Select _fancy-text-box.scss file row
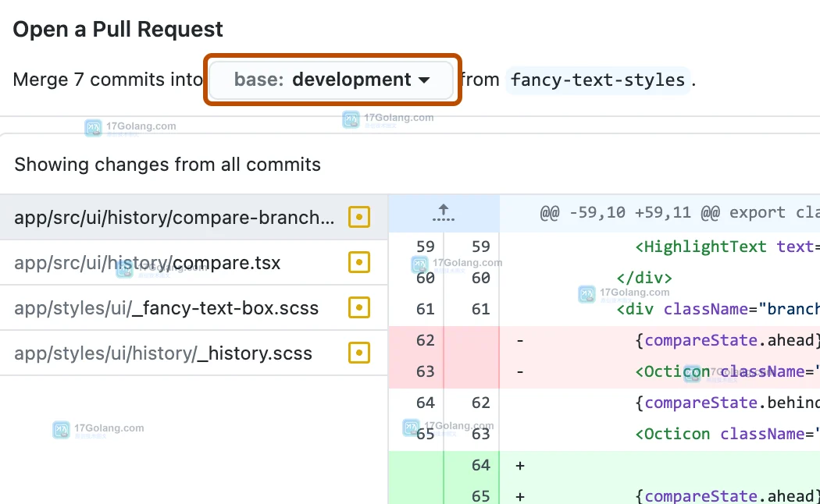The height and width of the screenshot is (504, 820). [194, 308]
